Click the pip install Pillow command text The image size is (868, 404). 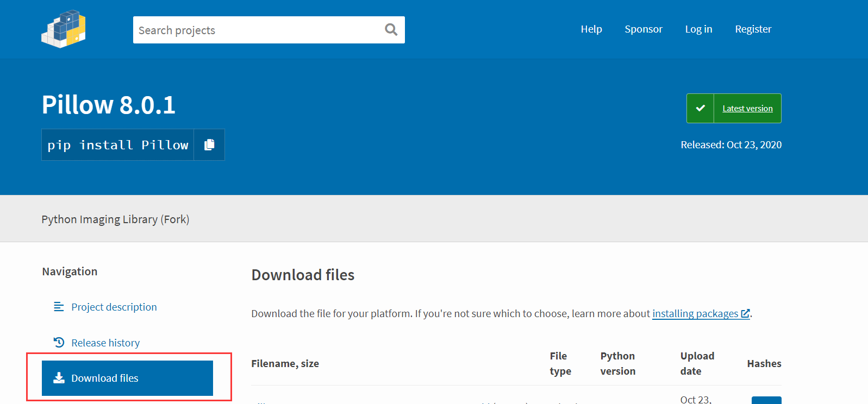[x=118, y=145]
